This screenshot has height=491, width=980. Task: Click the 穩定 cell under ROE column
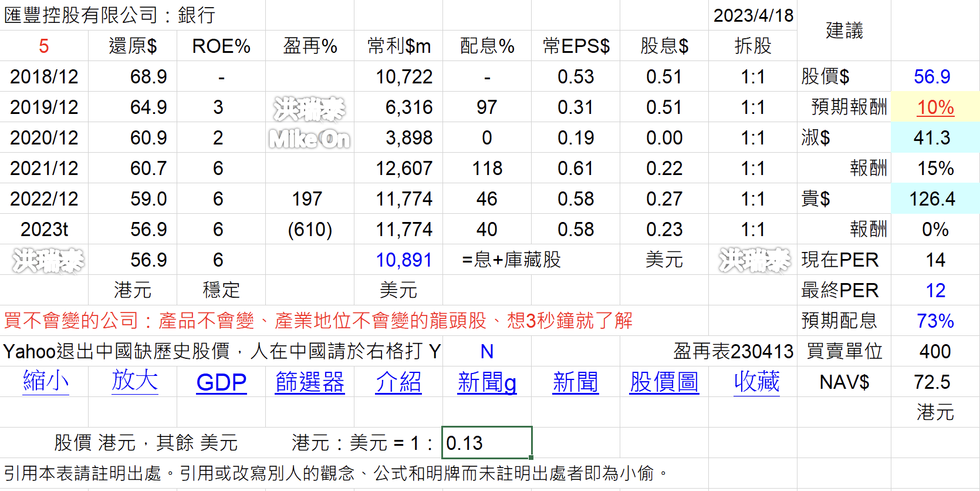(221, 290)
